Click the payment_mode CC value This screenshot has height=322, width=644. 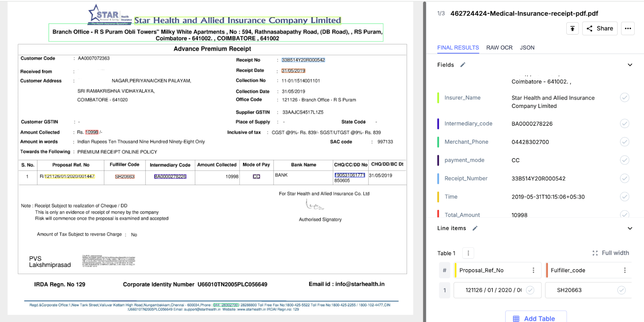tap(516, 160)
